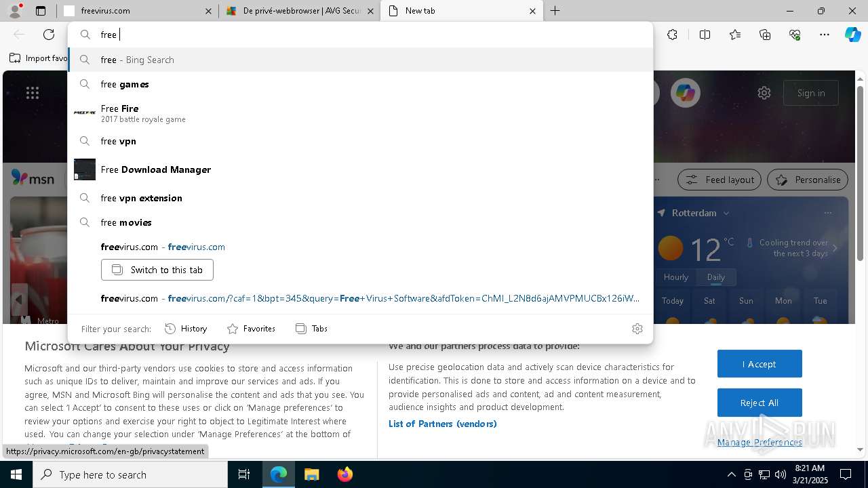Open the tab actions menu icon

pyautogui.click(x=41, y=11)
